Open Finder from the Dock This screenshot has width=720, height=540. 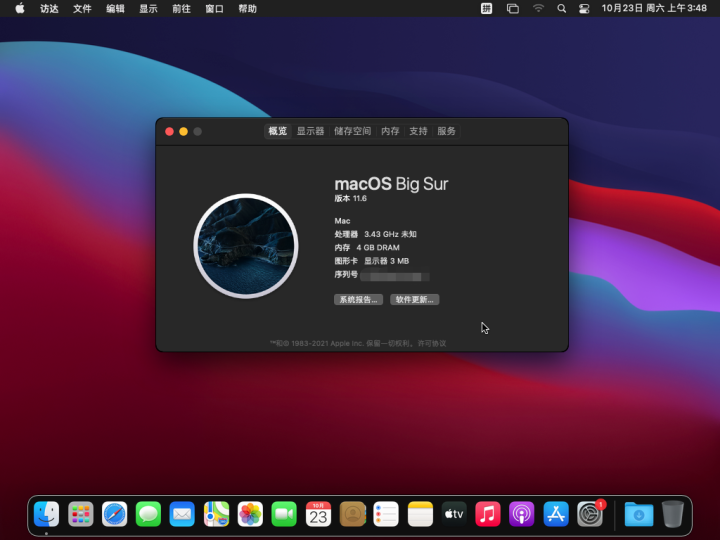point(46,514)
